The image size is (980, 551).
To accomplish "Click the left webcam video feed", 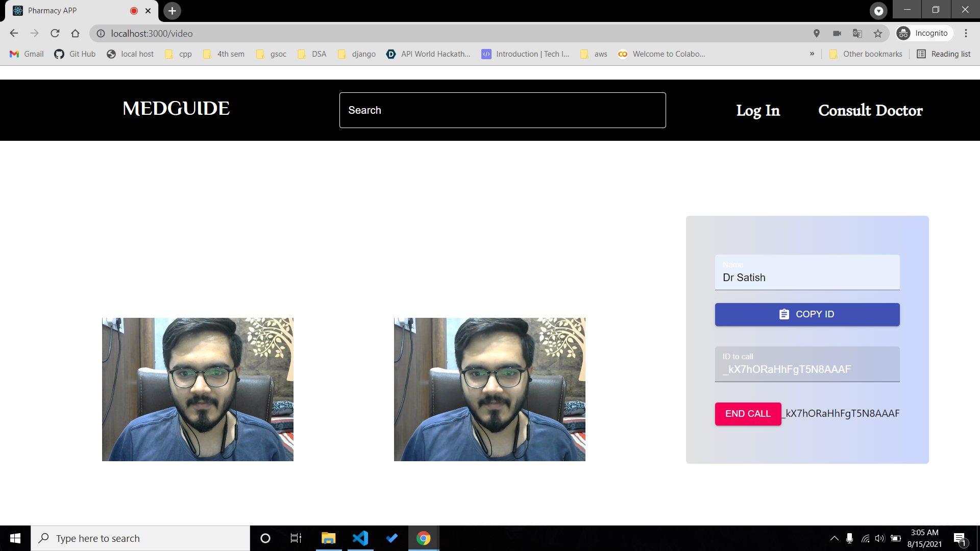I will click(198, 389).
